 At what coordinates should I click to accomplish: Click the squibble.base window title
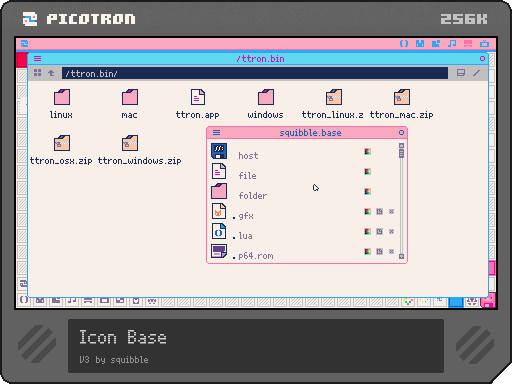click(310, 133)
